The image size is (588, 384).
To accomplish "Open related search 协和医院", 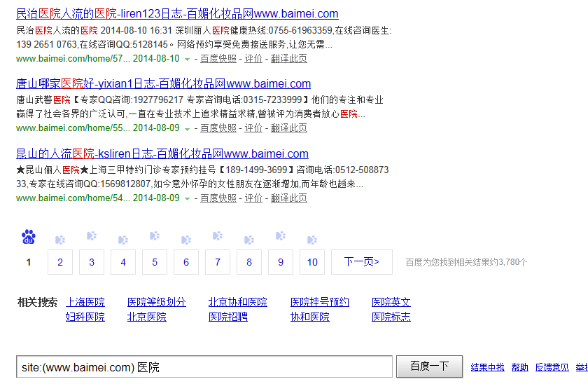I will [x=309, y=317].
